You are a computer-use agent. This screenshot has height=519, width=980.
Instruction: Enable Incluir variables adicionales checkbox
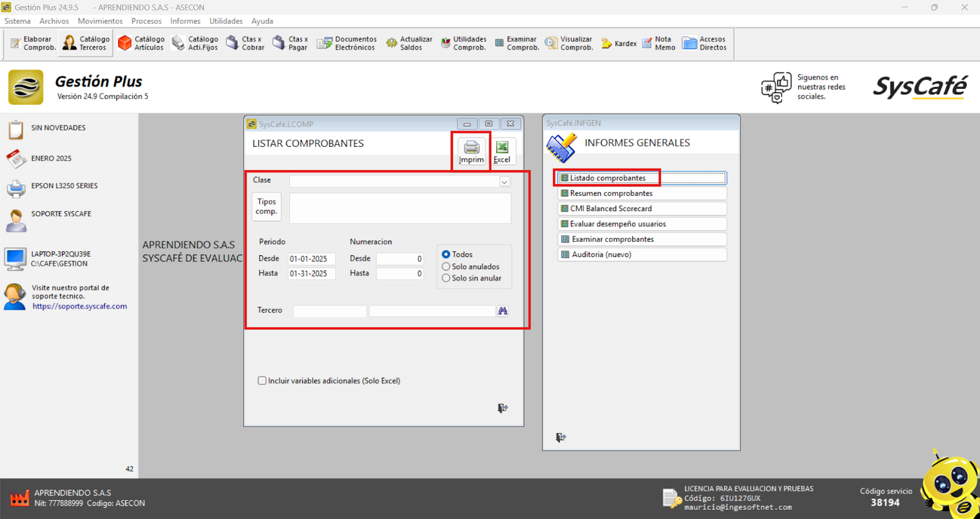click(262, 381)
